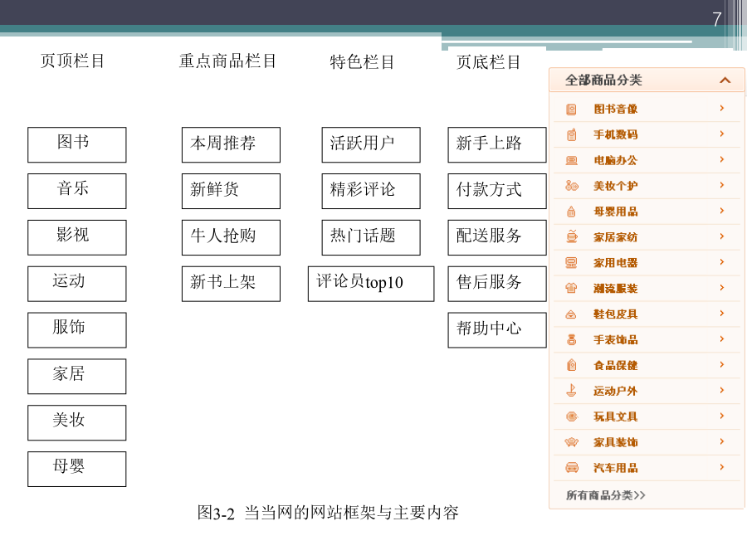Click the 运动 box

76,284
